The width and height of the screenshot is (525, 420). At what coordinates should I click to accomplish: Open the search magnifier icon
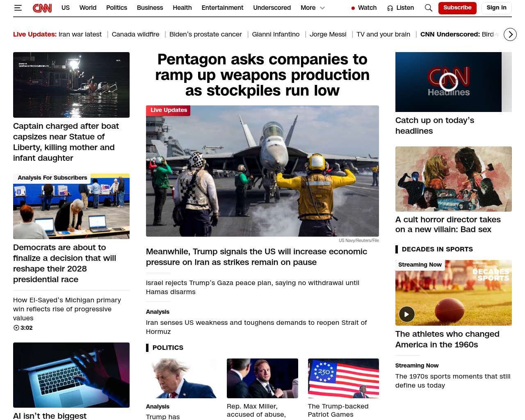click(x=429, y=8)
